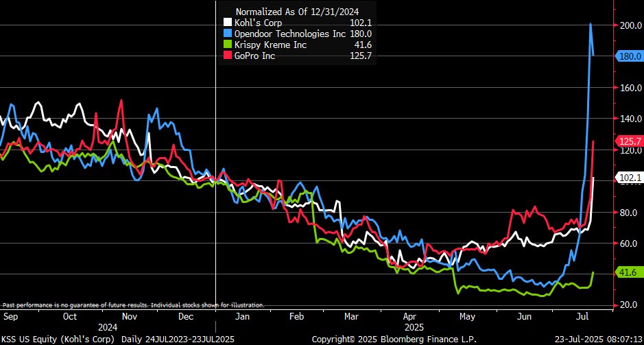
Task: Select the GoPro Inc legend label
Action: (x=254, y=56)
